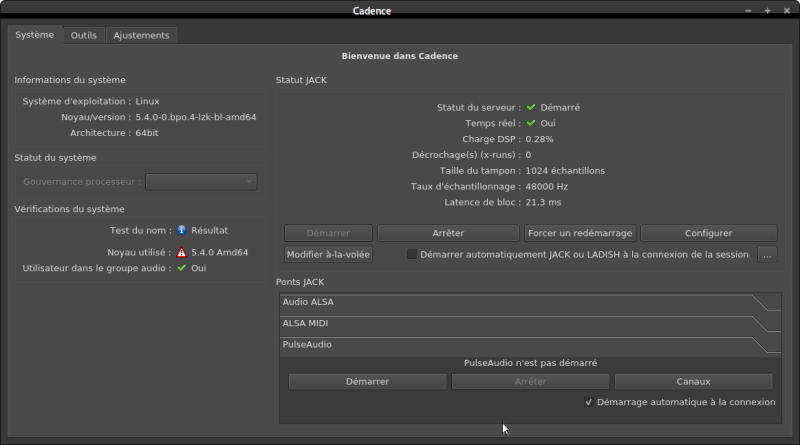The image size is (800, 445).
Task: Collapse the PulseAudio bridge section
Action: coord(530,345)
